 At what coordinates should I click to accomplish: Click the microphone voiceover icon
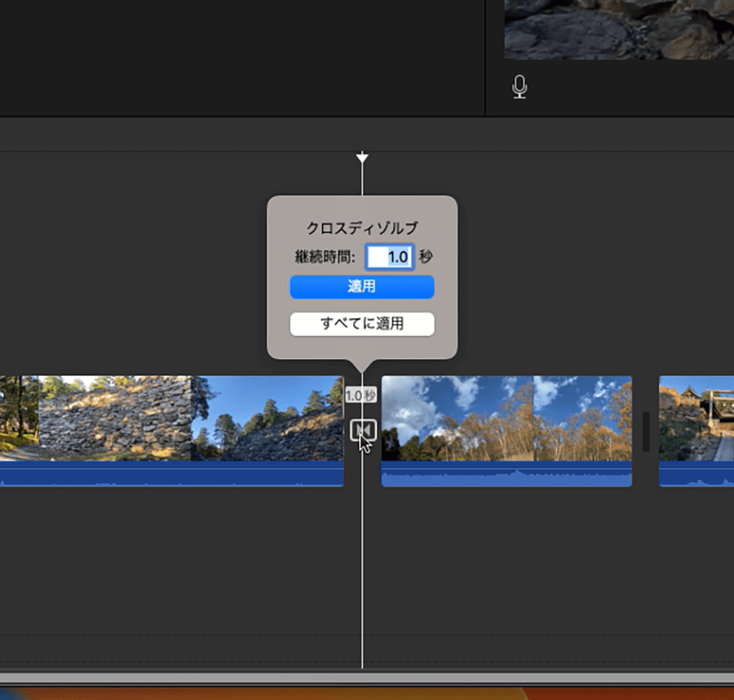[x=520, y=86]
